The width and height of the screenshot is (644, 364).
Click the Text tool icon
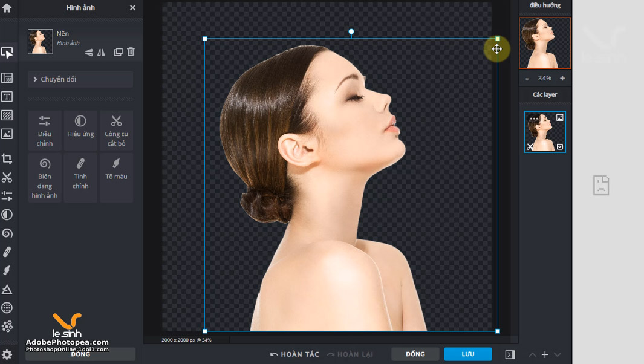(x=7, y=97)
